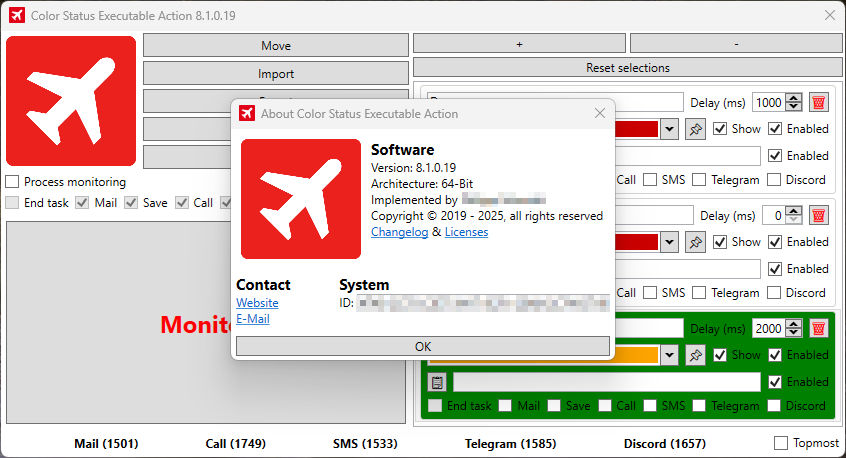Toggle Mail checkbox under Process monitoring

pyautogui.click(x=82, y=203)
